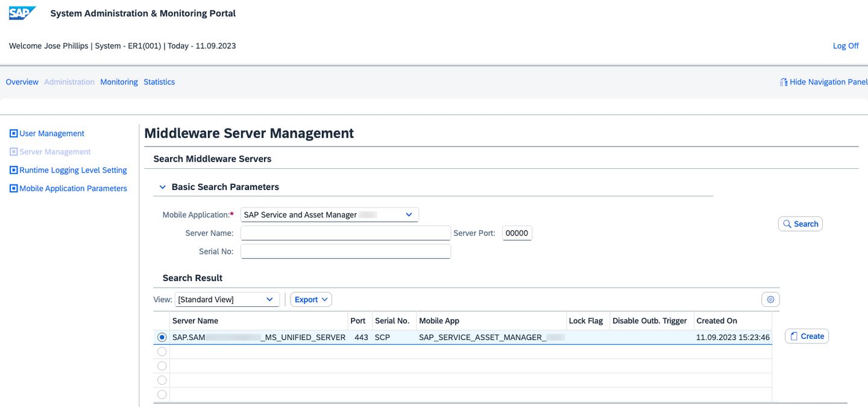The width and height of the screenshot is (868, 407).
Task: Select the third row radio button
Action: (x=162, y=366)
